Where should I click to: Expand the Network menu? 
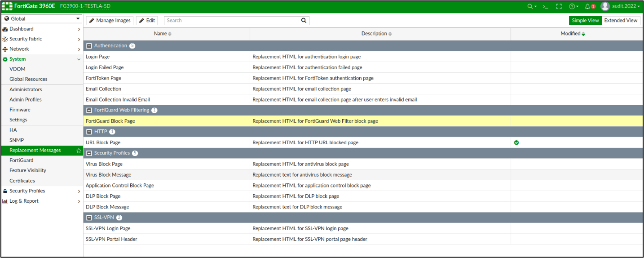(x=42, y=49)
